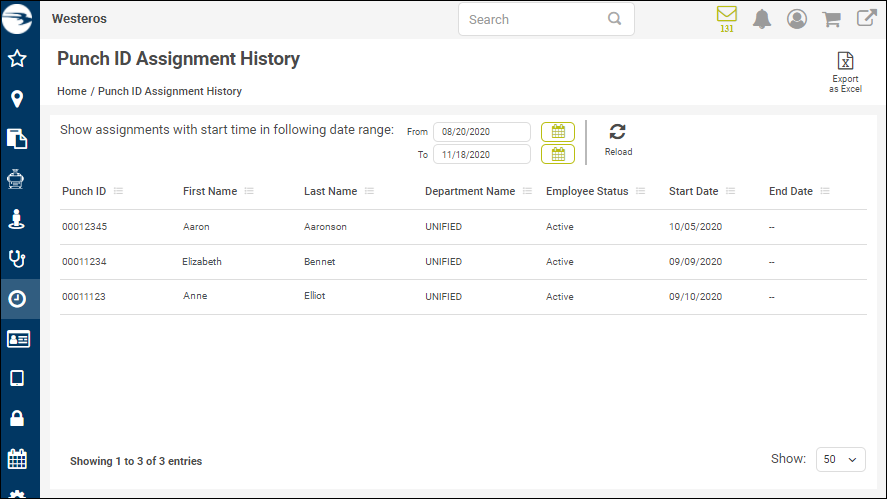
Task: Open the clock time sidebar icon
Action: 17,299
